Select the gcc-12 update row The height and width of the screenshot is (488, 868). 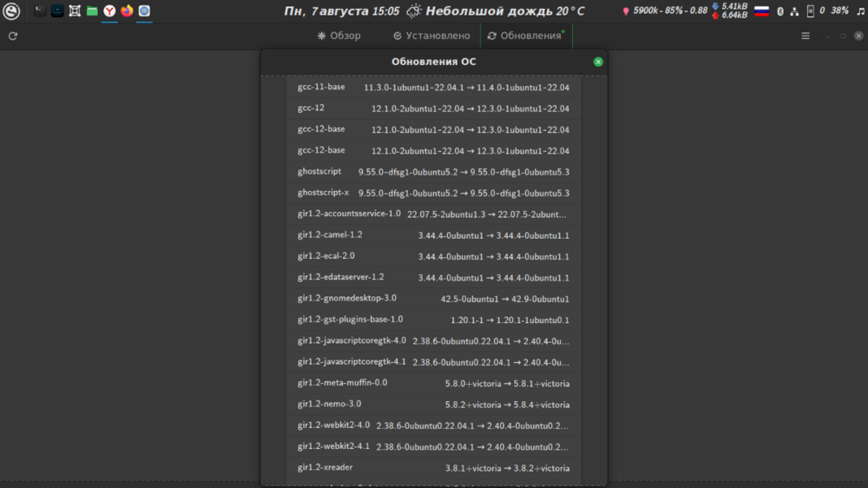pos(433,108)
